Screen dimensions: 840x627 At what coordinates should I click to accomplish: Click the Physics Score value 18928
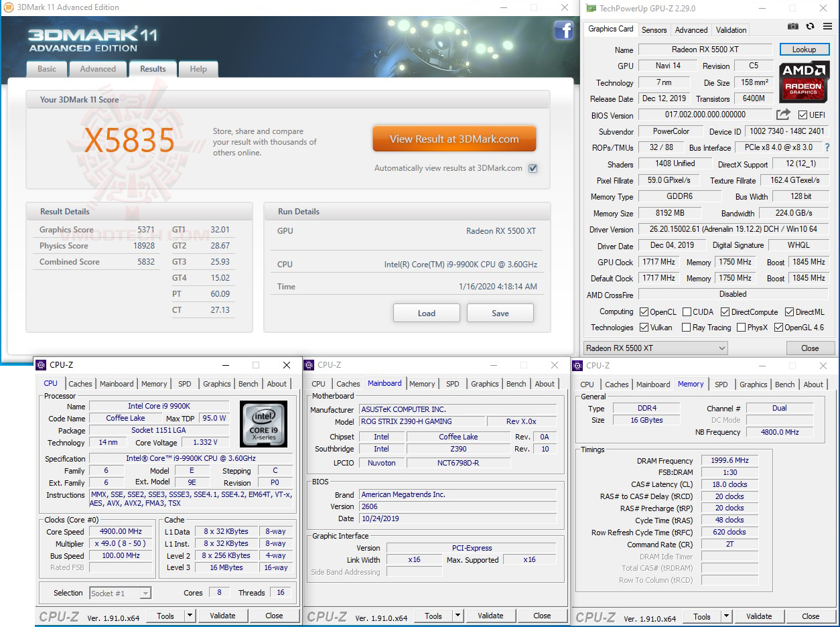(143, 246)
